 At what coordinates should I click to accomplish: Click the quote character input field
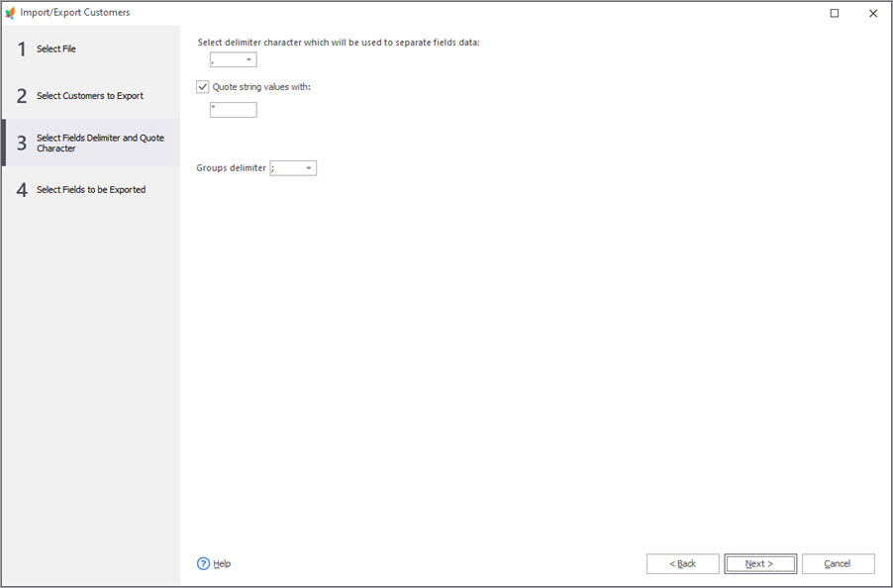coord(234,110)
